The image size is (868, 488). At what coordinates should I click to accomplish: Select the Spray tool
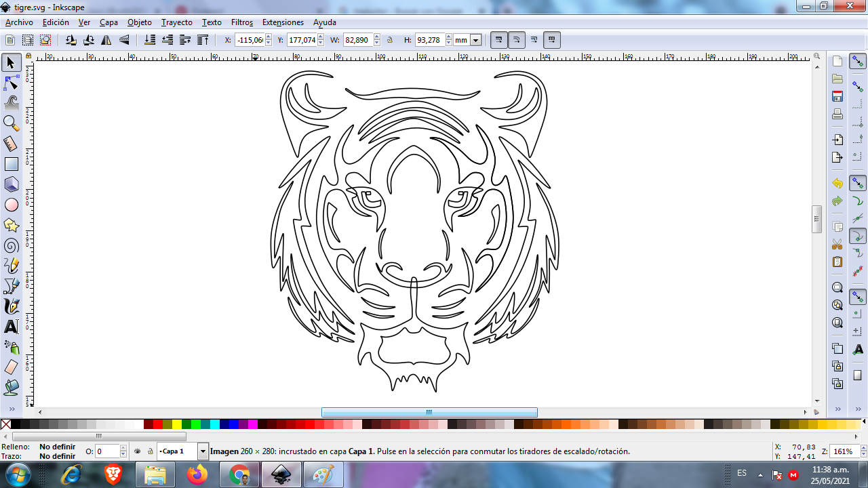[11, 346]
